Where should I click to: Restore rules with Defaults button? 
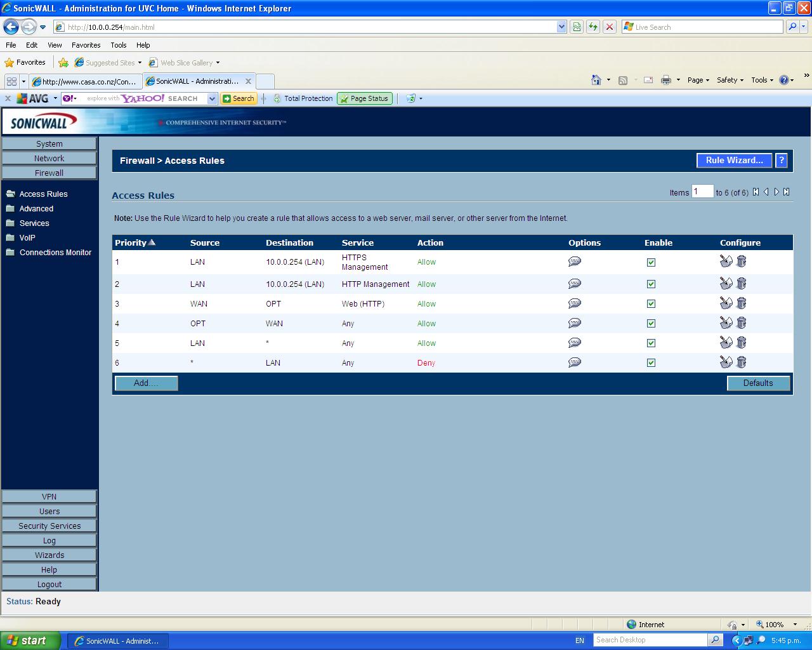(x=758, y=383)
